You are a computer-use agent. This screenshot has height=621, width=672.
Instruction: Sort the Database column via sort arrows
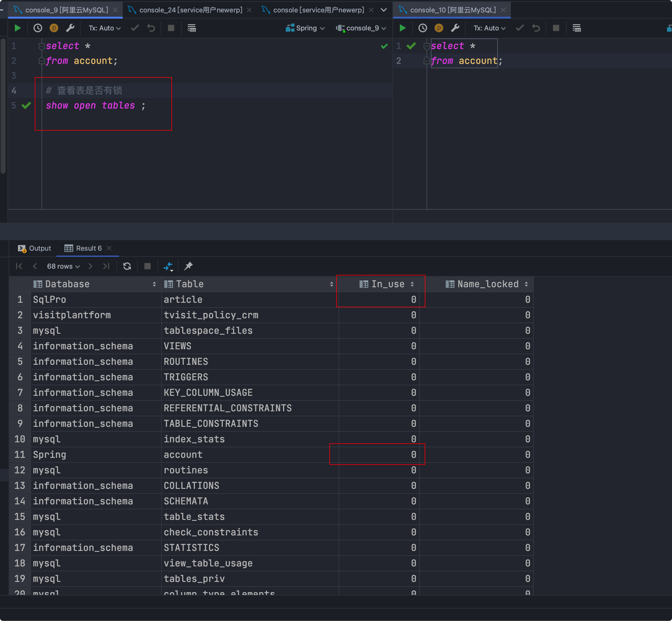pos(154,284)
